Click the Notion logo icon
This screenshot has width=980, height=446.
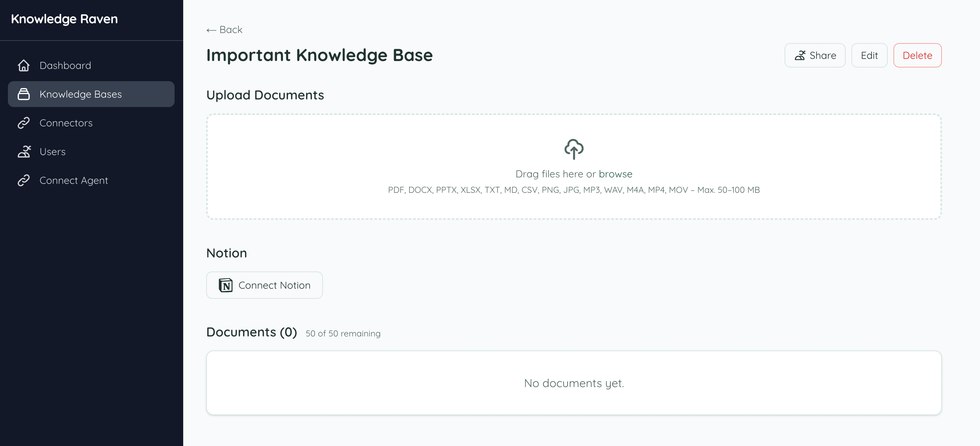click(x=226, y=285)
